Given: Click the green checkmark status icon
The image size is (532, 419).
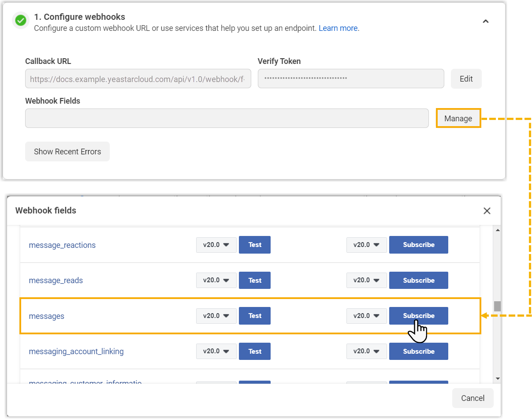Looking at the screenshot, I should tap(20, 20).
